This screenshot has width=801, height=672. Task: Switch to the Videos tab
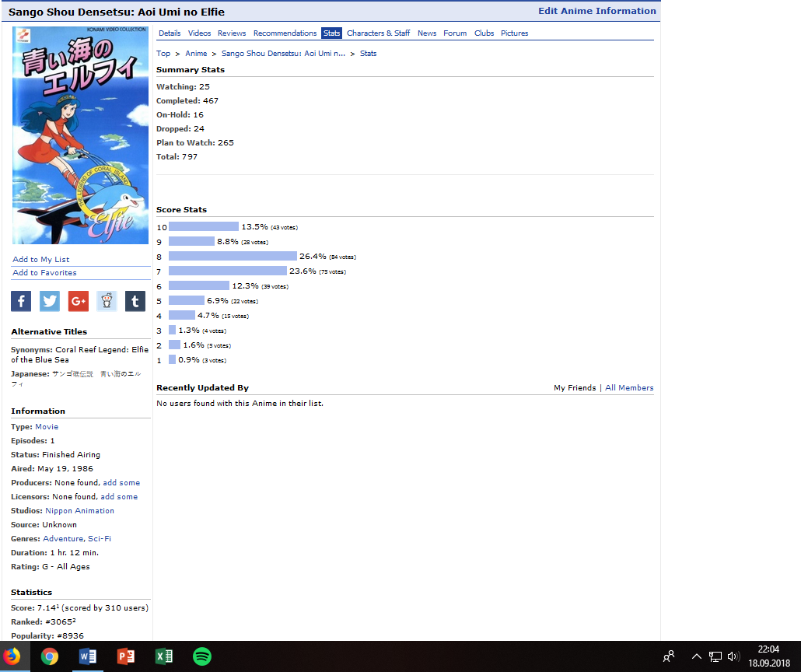pos(199,33)
